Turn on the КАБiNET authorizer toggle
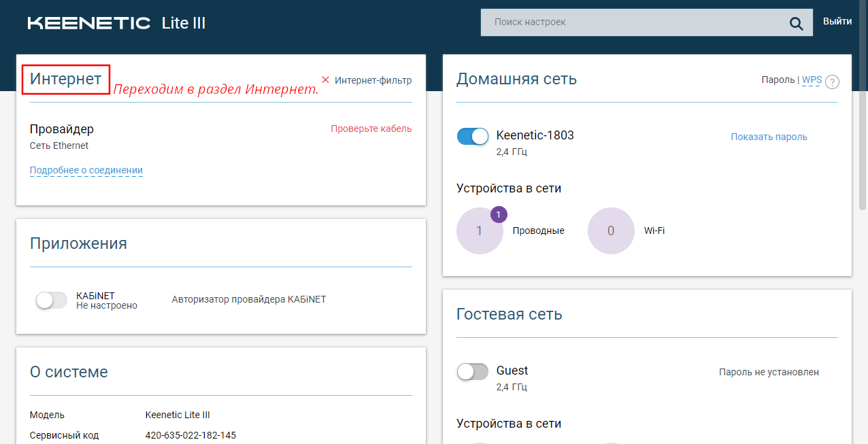Image resolution: width=868 pixels, height=444 pixels. [52, 300]
